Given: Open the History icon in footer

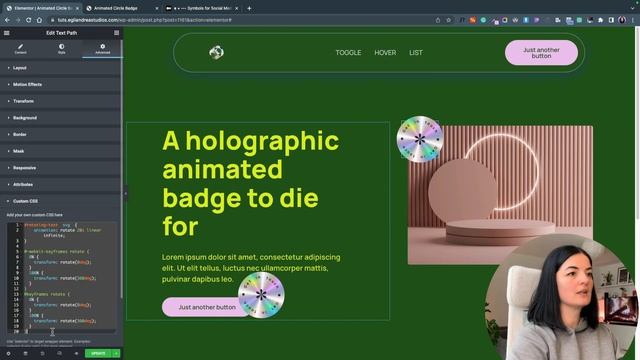Looking at the screenshot, I should pyautogui.click(x=42, y=353).
